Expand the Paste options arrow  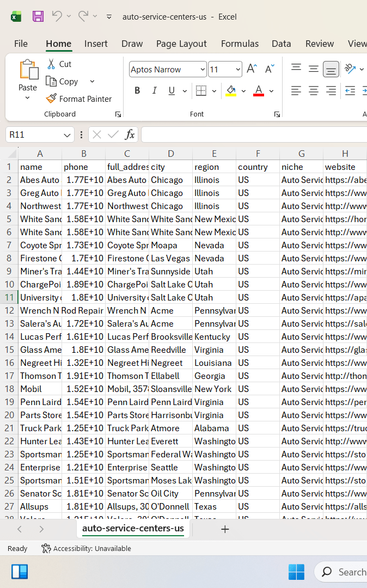pyautogui.click(x=27, y=98)
